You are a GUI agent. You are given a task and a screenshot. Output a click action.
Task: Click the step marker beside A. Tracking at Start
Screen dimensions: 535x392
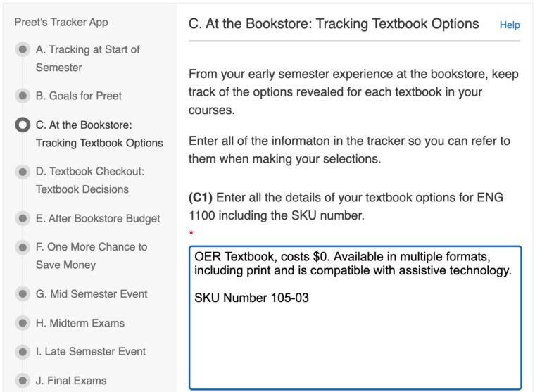coord(23,50)
